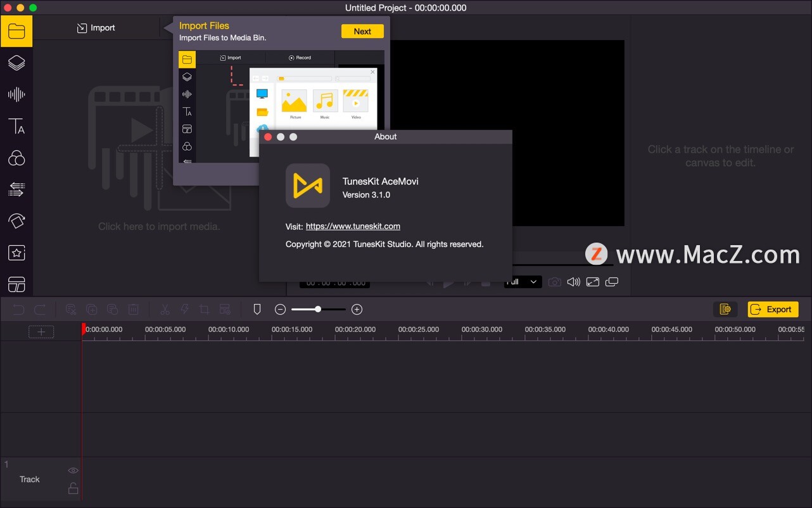Open the Media folder panel
Image resolution: width=812 pixels, height=508 pixels.
(16, 31)
